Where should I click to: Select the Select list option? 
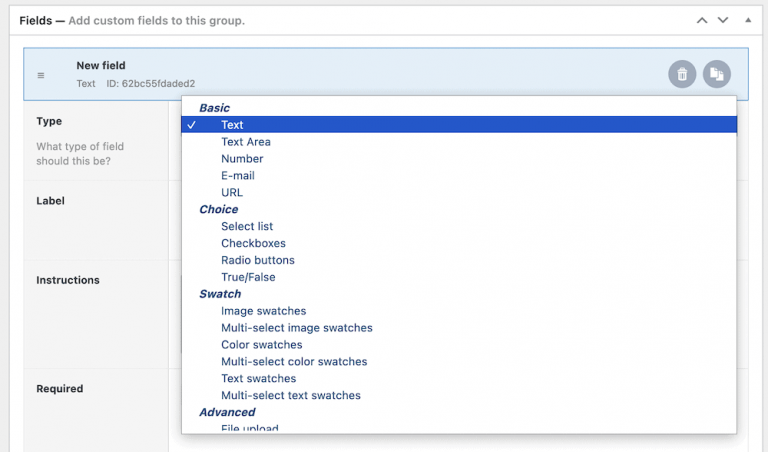pyautogui.click(x=247, y=227)
